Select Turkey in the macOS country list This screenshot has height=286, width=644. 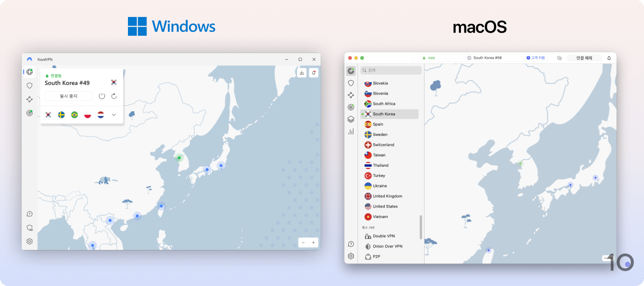coord(389,176)
